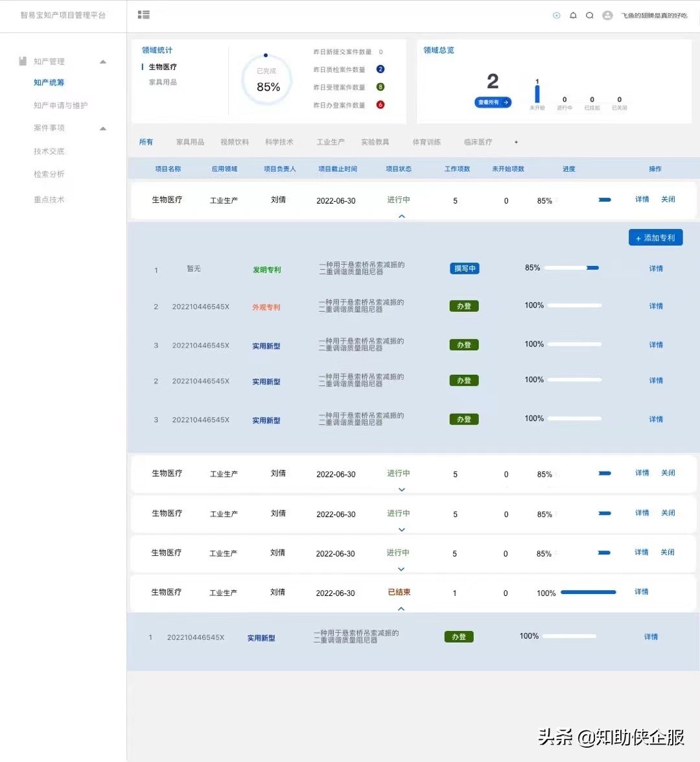Click the search magnifier icon
The width and height of the screenshot is (700, 762).
(x=589, y=16)
